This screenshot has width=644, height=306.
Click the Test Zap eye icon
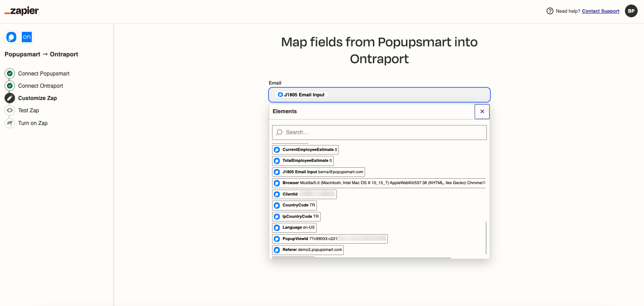click(x=10, y=110)
